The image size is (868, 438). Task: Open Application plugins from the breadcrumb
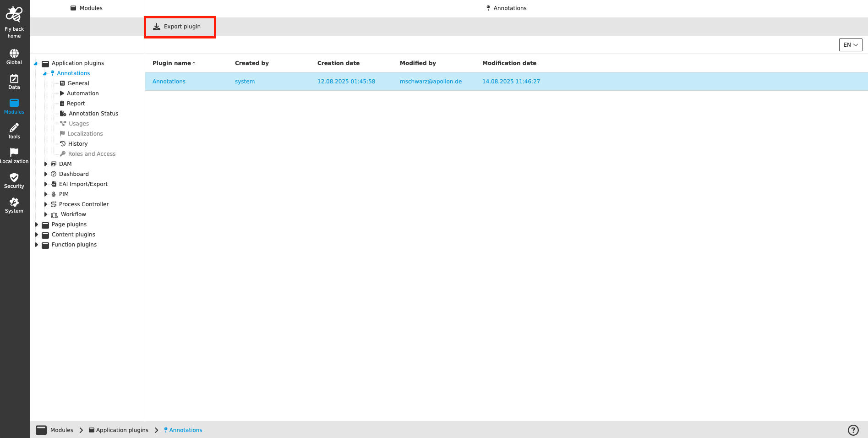click(x=122, y=430)
